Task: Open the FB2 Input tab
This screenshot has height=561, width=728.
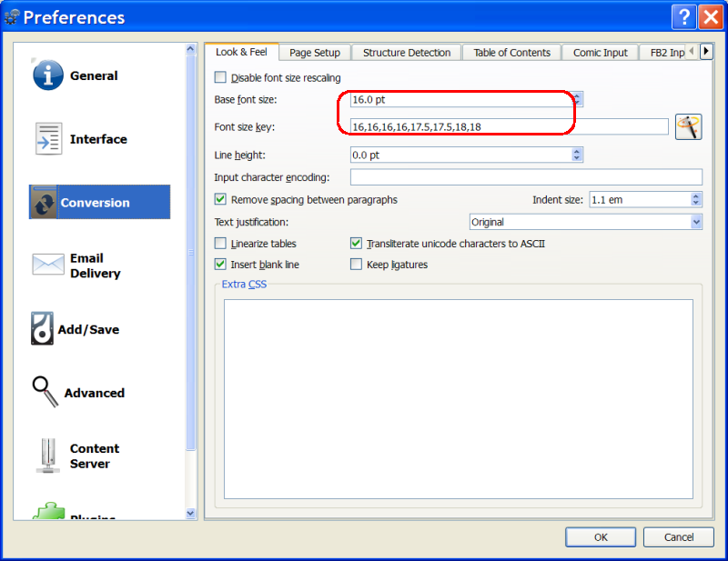Action: 663,53
